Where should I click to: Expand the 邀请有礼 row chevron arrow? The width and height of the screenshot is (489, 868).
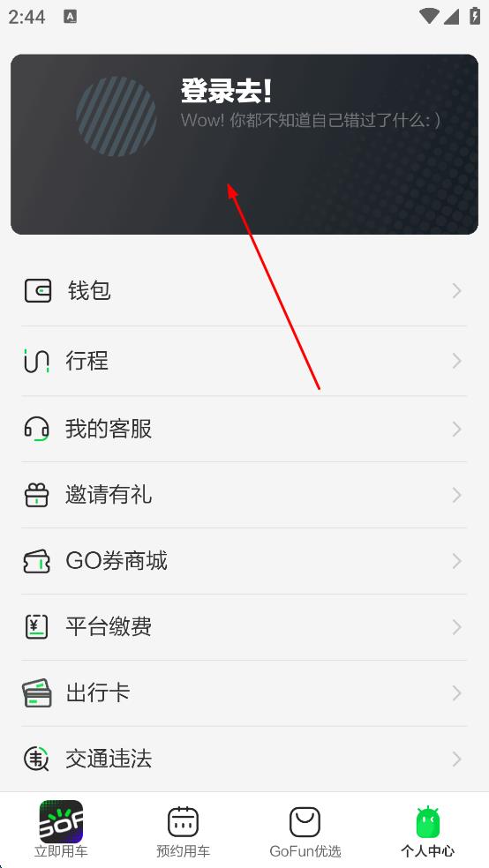click(457, 495)
